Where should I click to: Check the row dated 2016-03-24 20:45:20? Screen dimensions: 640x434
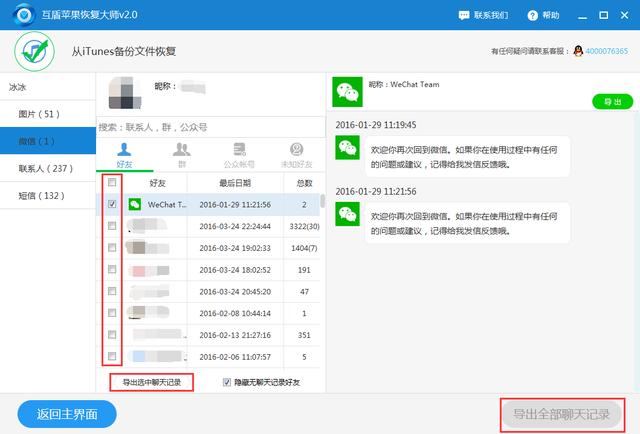pyautogui.click(x=112, y=291)
